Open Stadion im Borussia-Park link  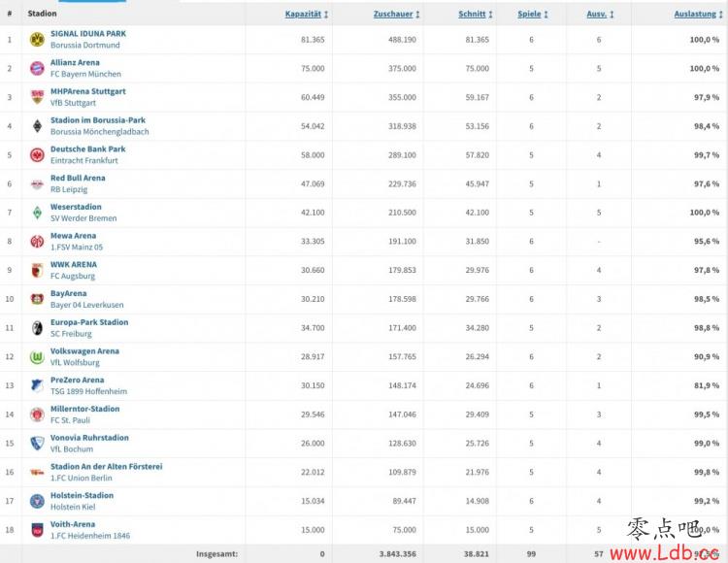coord(97,119)
